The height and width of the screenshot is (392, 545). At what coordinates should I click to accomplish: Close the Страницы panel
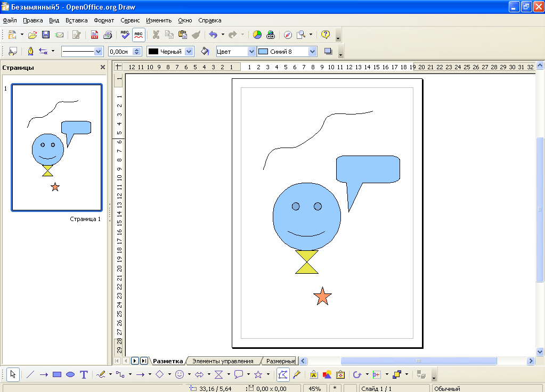pyautogui.click(x=103, y=68)
